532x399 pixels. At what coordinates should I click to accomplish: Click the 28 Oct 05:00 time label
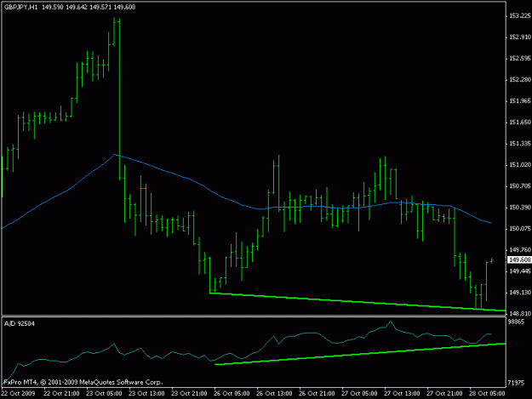pos(487,394)
